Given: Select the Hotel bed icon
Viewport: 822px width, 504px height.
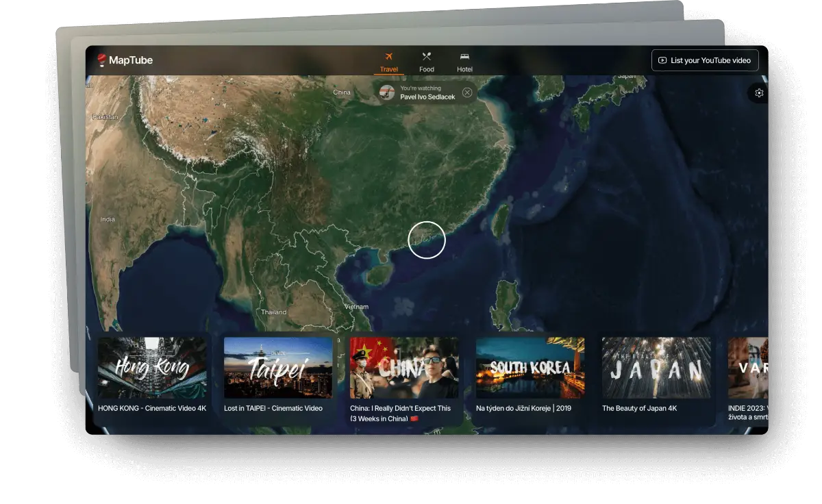Looking at the screenshot, I should pos(464,56).
